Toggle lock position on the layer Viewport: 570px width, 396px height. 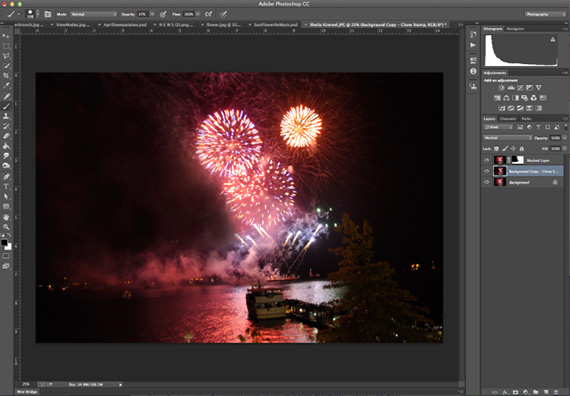(x=513, y=148)
